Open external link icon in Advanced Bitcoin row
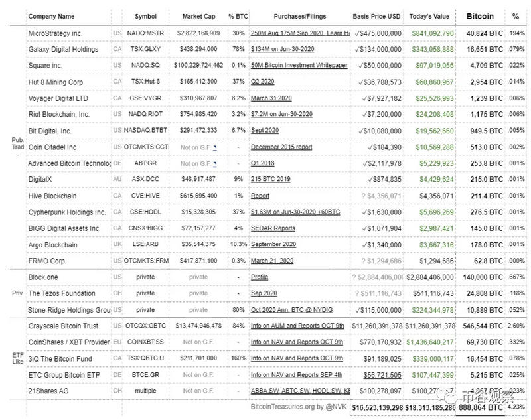The image size is (531, 420). point(215,163)
